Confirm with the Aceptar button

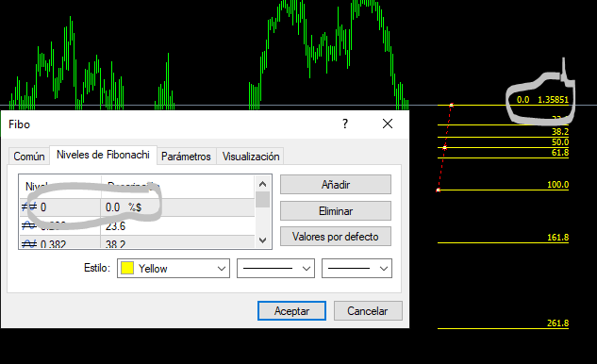[291, 310]
